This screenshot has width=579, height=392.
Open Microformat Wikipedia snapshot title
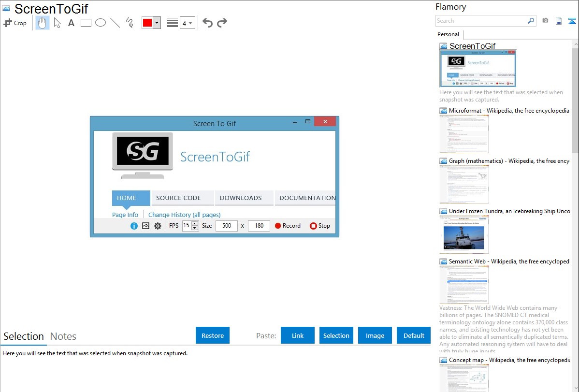coord(509,111)
